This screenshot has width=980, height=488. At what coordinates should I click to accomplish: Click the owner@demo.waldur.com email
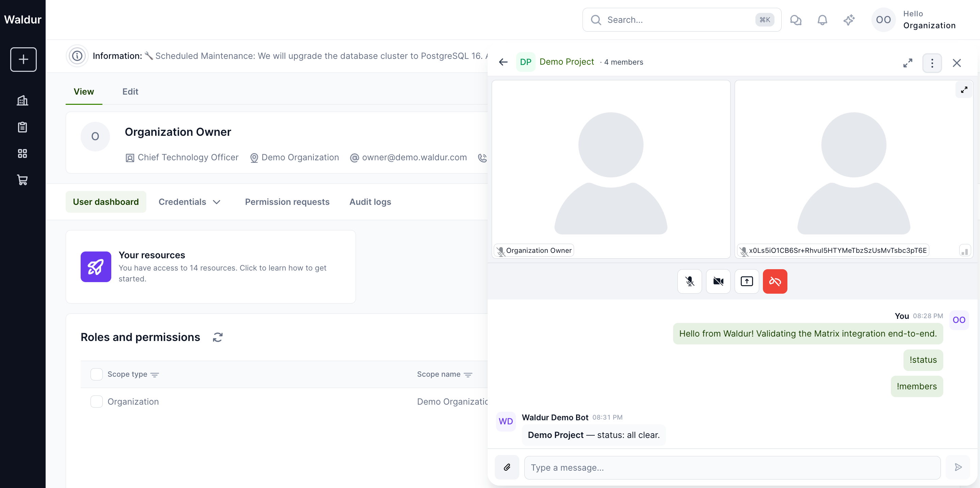pyautogui.click(x=414, y=158)
